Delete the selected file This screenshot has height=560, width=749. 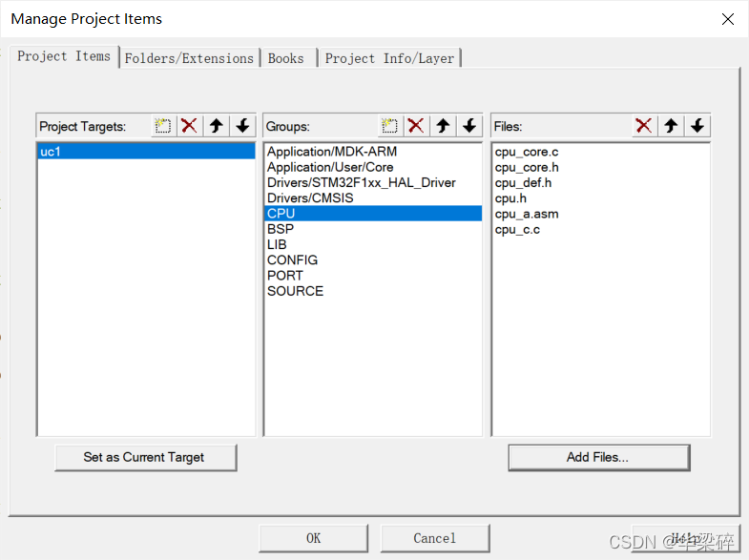tap(644, 126)
